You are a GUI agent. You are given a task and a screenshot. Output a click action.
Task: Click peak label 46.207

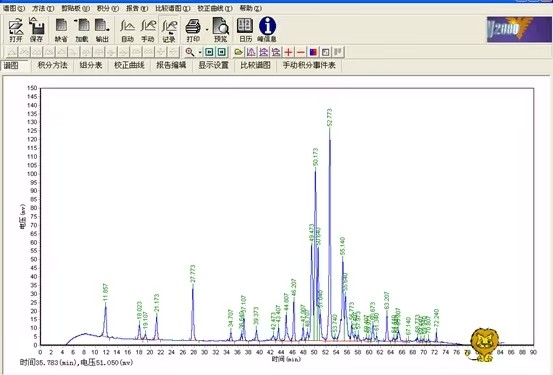294,288
